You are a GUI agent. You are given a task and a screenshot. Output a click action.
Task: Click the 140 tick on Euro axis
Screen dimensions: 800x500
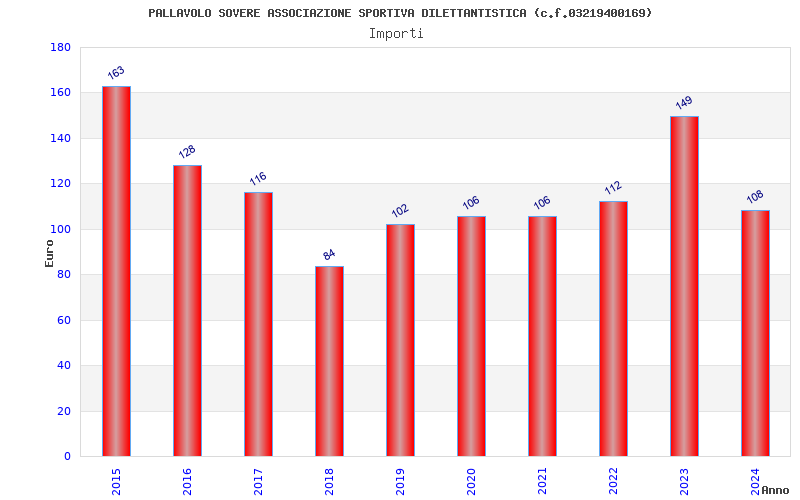(60, 138)
